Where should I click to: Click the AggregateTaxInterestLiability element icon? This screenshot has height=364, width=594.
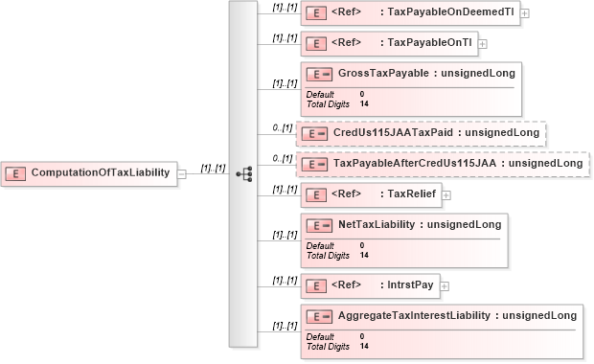[319, 317]
